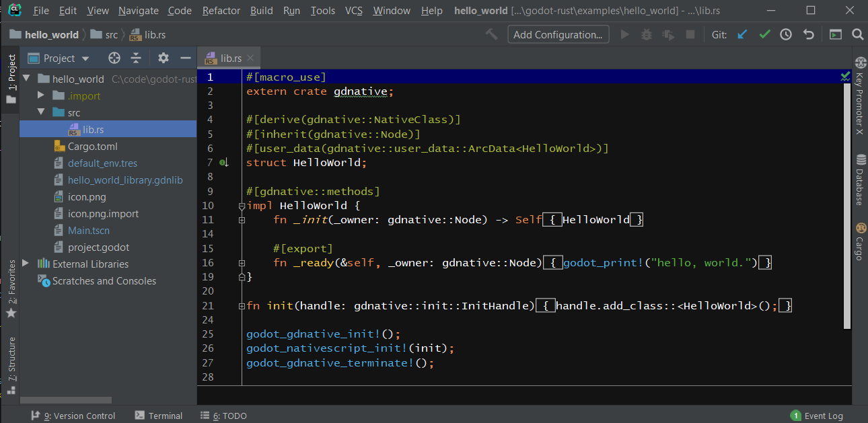Click Search Everywhere magnifier icon
The width and height of the screenshot is (868, 423).
coord(857,34)
